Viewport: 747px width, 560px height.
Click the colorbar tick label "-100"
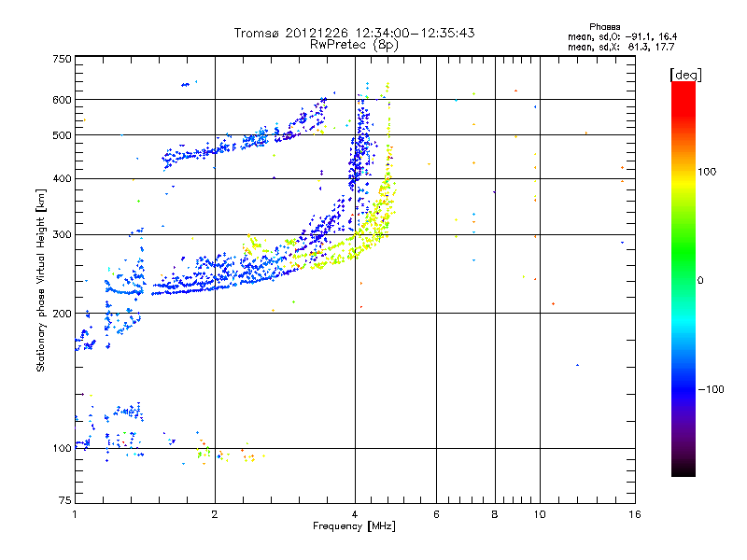[711, 389]
